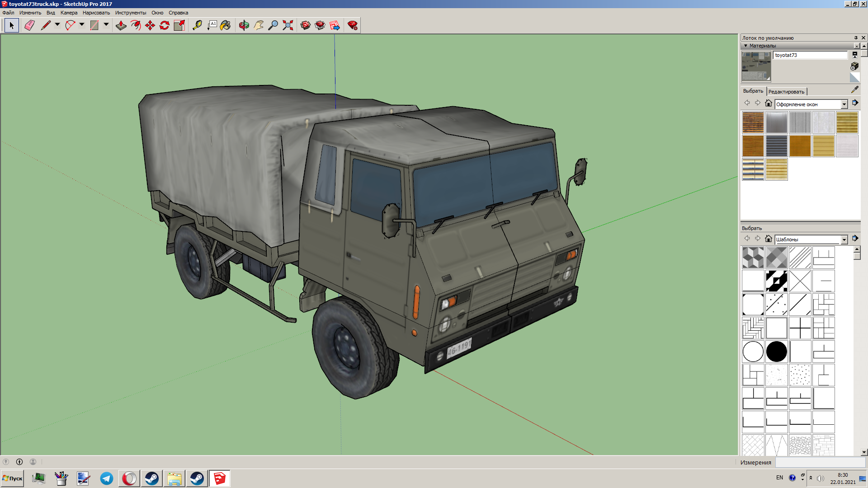Open the Шаблоны library dropdown
Viewport: 868px width, 488px height.
pyautogui.click(x=844, y=239)
